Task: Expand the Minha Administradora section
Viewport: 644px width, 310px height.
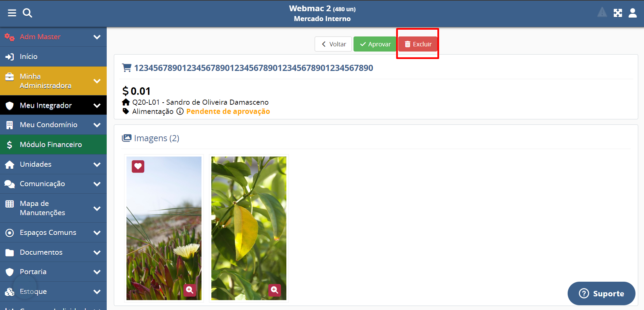Action: click(53, 81)
